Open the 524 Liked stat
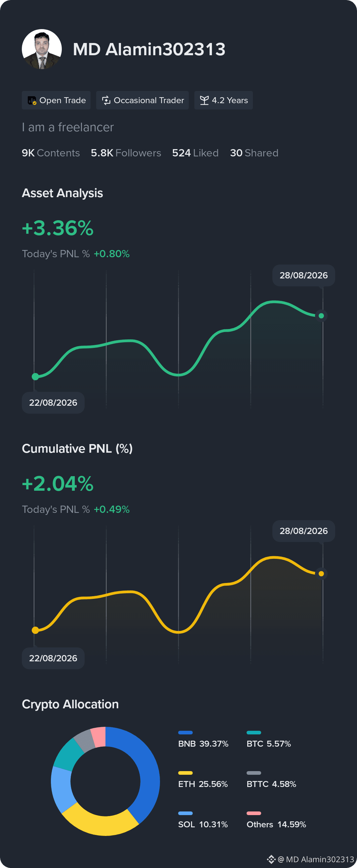Screen dimensions: 357x868 tap(195, 153)
